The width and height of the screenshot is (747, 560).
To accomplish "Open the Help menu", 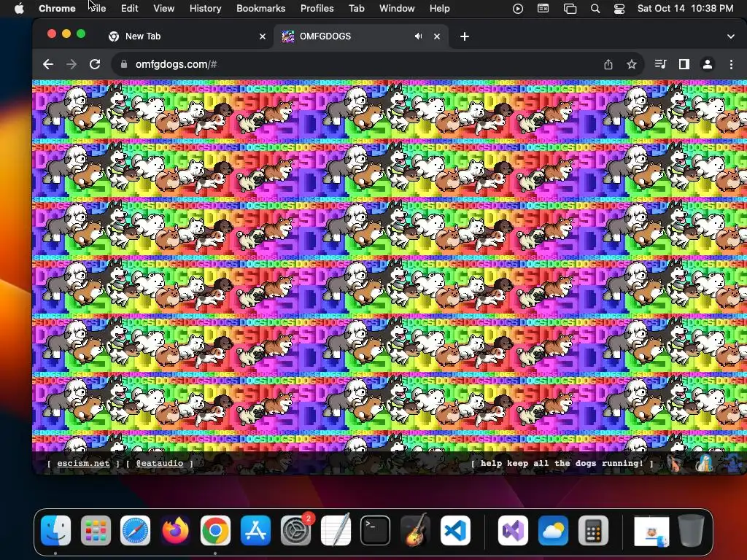I will [x=439, y=8].
